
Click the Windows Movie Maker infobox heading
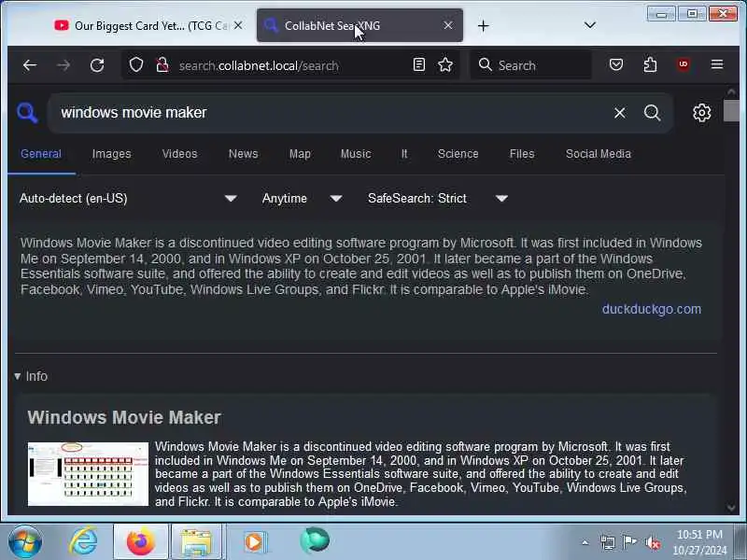pos(124,417)
